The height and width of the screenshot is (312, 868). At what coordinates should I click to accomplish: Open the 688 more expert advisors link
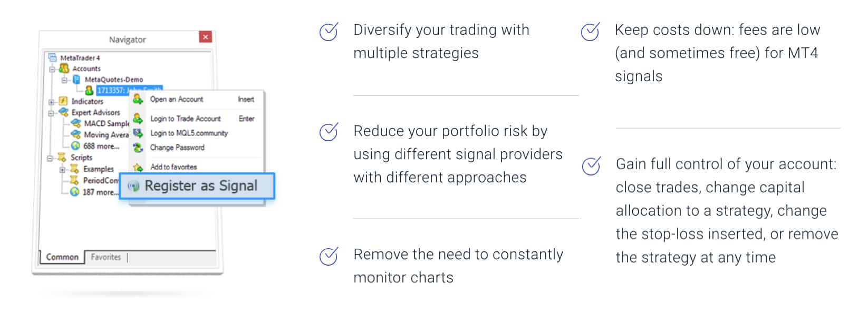101,146
